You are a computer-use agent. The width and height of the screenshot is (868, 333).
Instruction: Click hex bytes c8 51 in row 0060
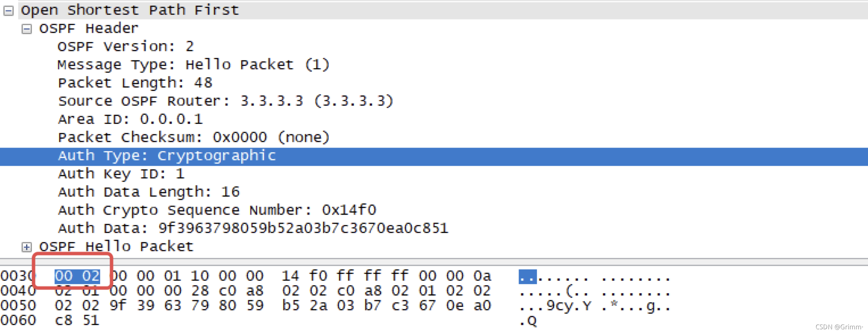(77, 320)
